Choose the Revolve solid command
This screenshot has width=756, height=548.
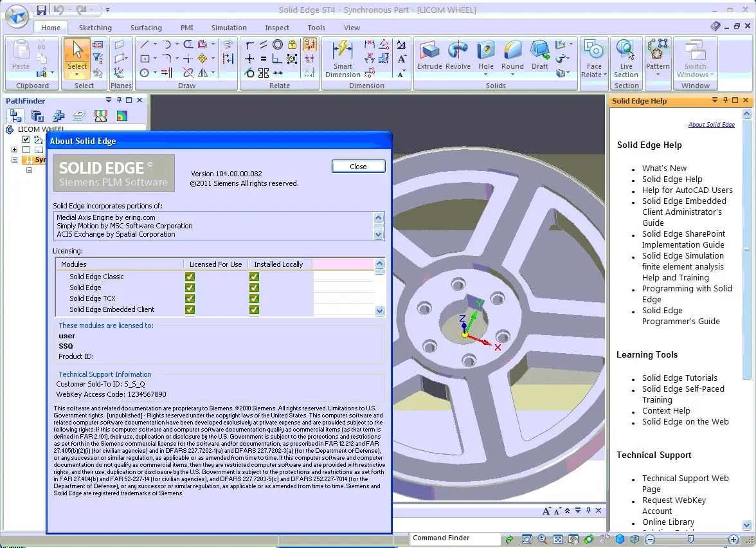(x=458, y=55)
